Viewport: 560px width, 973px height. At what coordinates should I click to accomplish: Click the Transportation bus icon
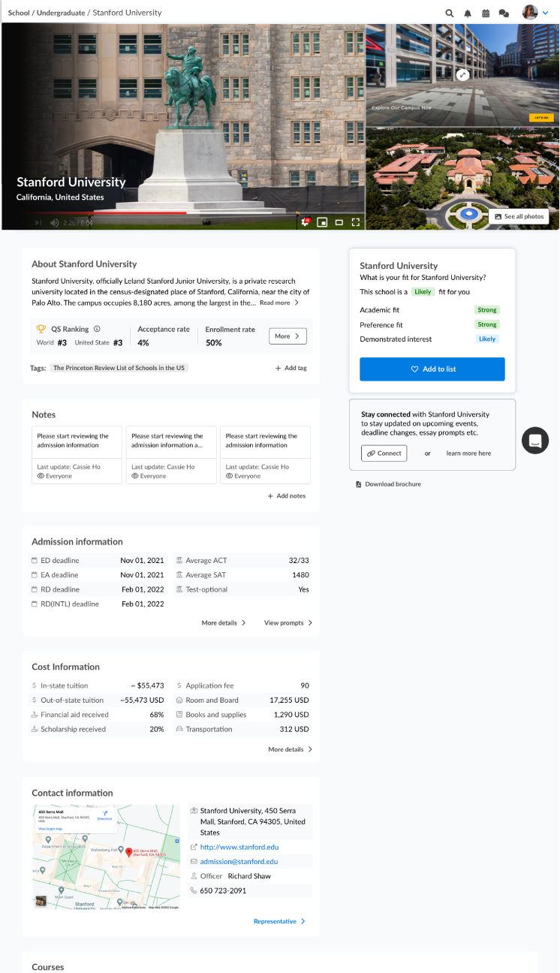(x=179, y=729)
